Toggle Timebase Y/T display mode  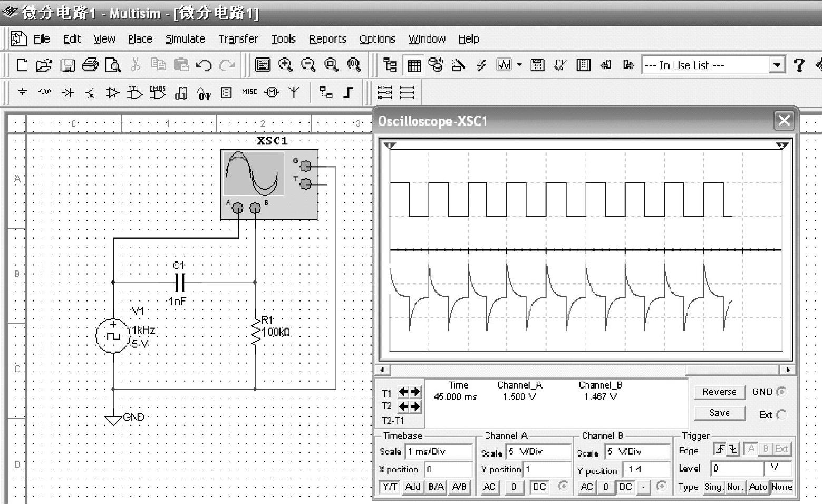point(390,487)
